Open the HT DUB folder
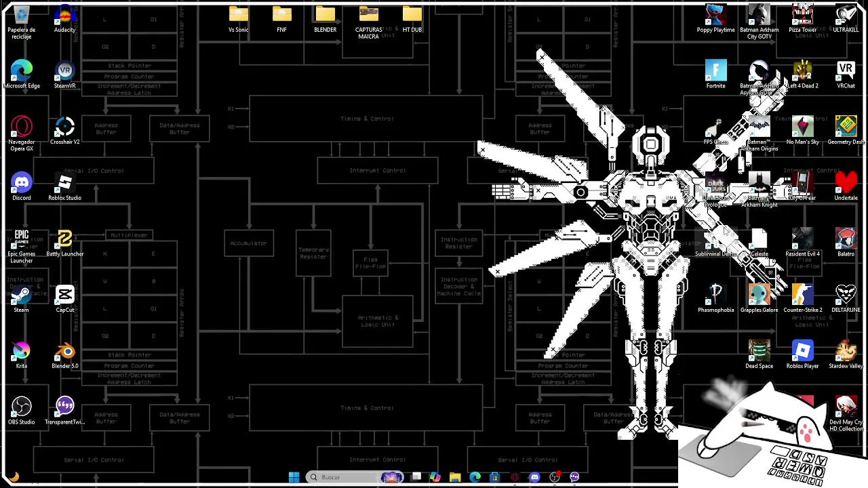The width and height of the screenshot is (868, 488). coord(412,19)
